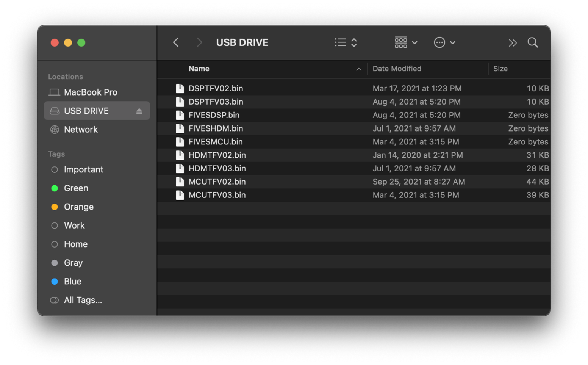Select USB DRIVE in sidebar
588x365 pixels.
[x=97, y=111]
